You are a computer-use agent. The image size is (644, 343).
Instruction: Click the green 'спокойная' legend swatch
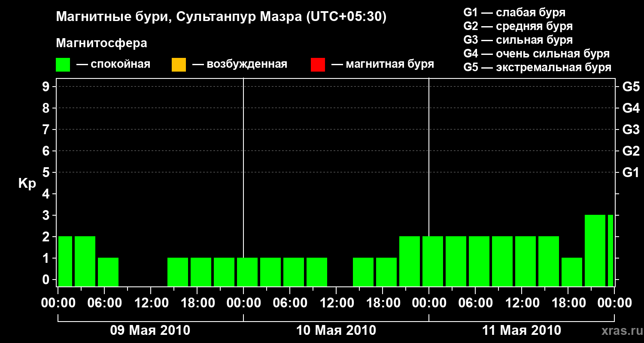pos(63,65)
